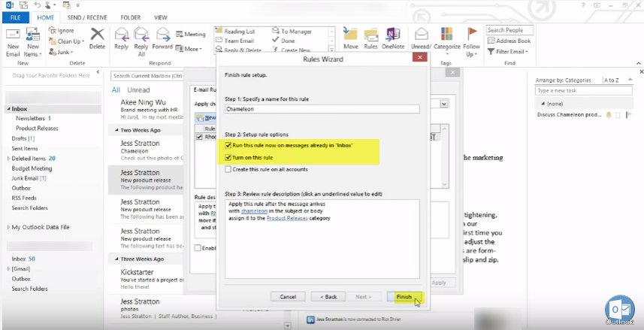Open the More respond dropdown
Viewport: 644px width, 330px height.
click(189, 49)
